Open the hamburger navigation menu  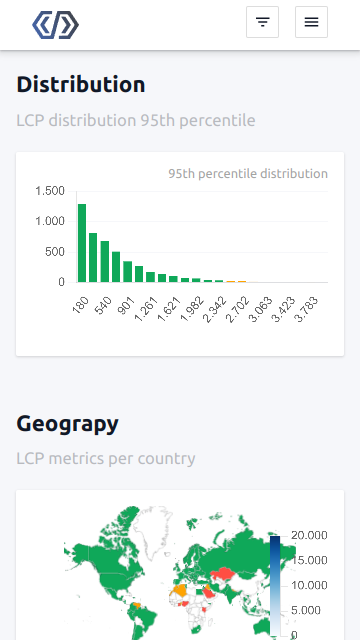click(311, 22)
